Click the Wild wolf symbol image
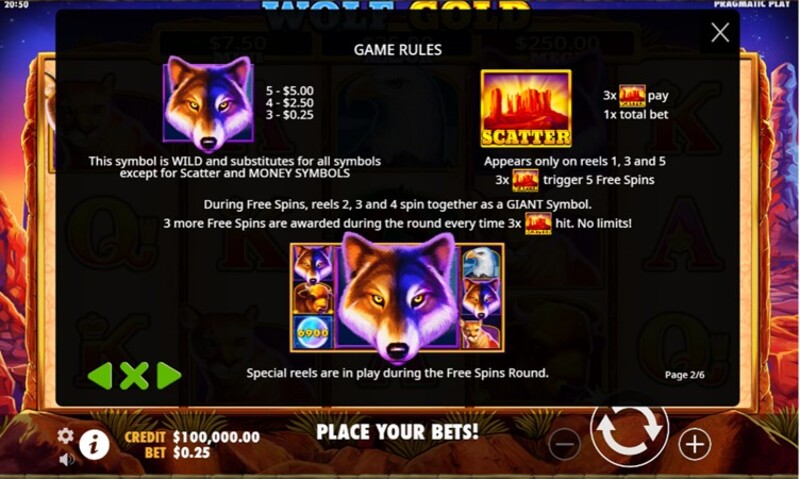This screenshot has height=479, width=800. (208, 103)
